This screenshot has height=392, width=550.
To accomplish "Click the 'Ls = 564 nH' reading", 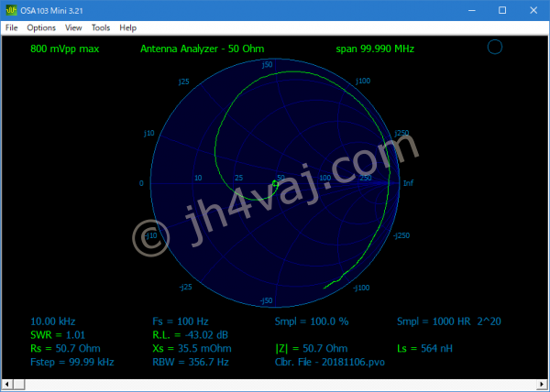I will click(424, 349).
